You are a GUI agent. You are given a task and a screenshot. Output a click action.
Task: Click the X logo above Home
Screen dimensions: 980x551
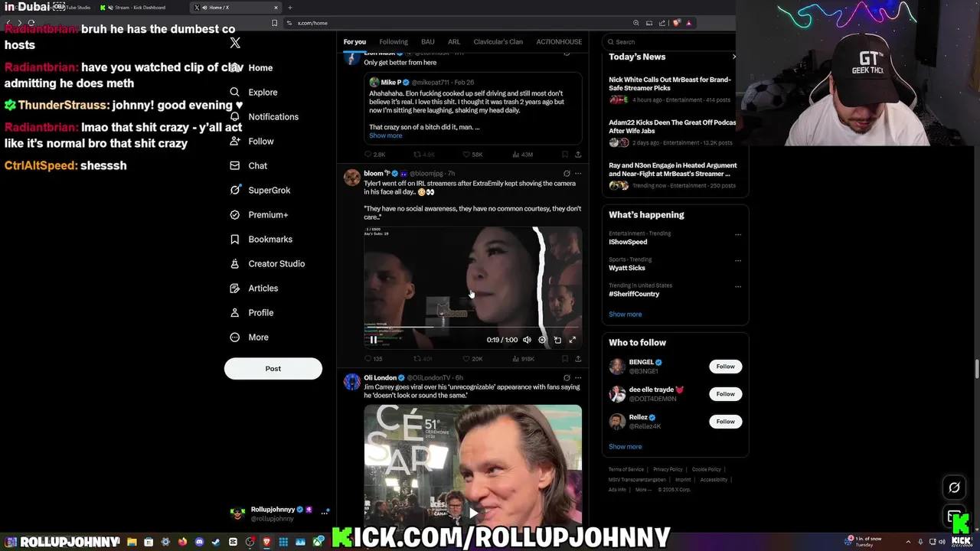coord(235,43)
